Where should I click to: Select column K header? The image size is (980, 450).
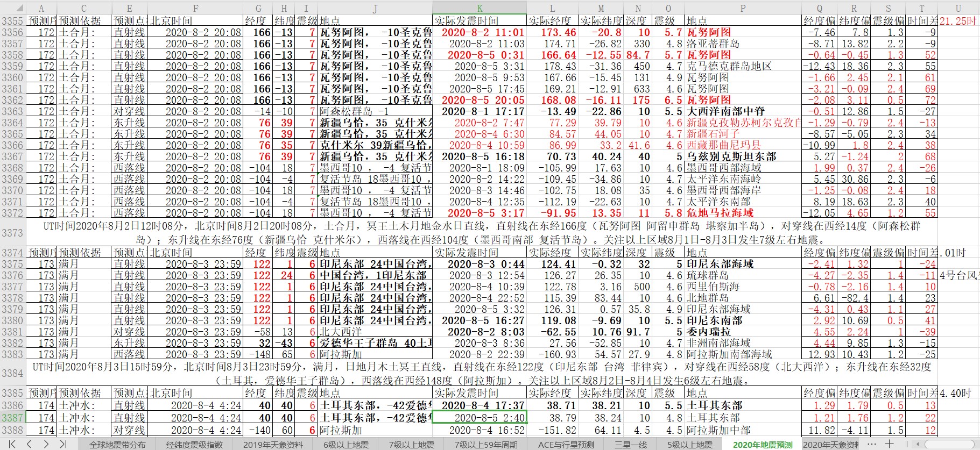[x=480, y=8]
